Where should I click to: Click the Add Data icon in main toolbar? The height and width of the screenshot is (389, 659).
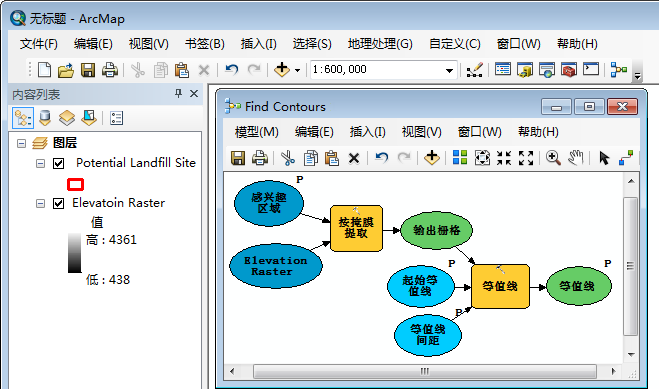(282, 69)
